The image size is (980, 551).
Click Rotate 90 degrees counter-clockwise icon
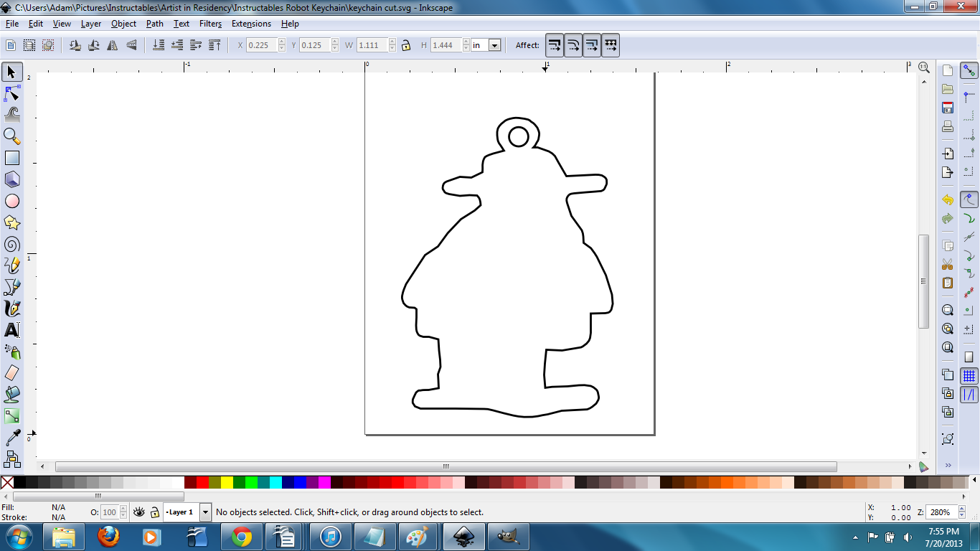click(x=75, y=45)
